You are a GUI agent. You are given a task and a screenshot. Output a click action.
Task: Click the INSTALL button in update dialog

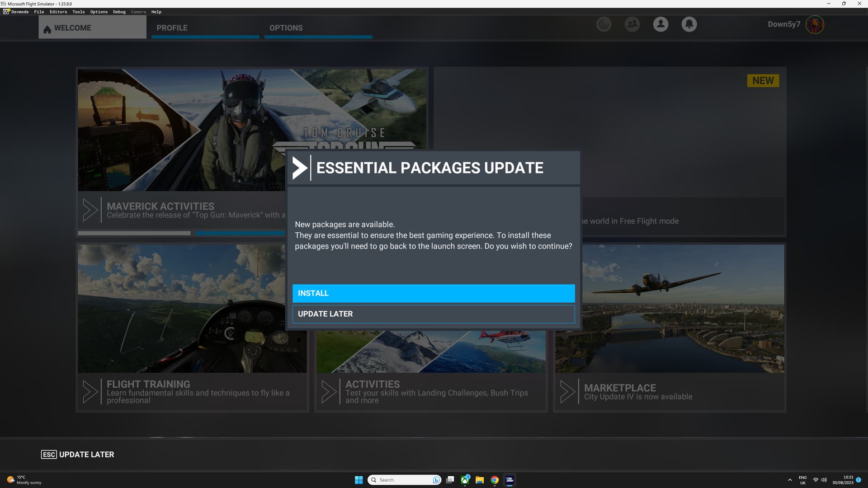click(434, 293)
